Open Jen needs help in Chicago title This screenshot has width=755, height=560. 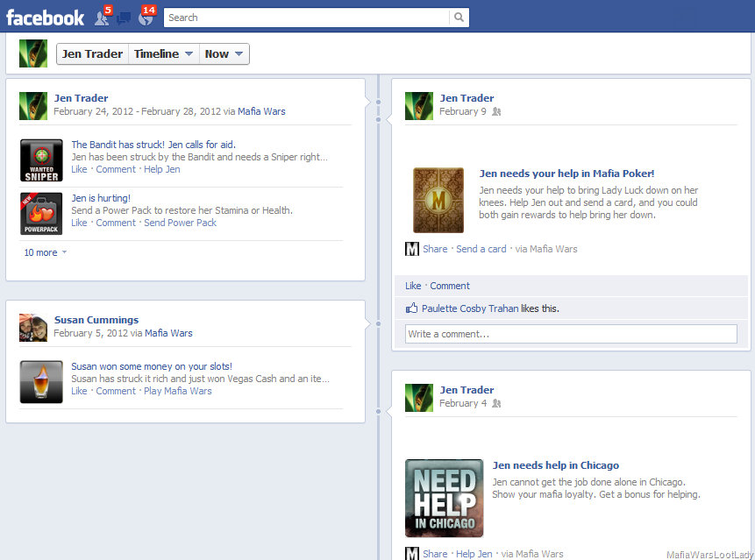(x=556, y=465)
